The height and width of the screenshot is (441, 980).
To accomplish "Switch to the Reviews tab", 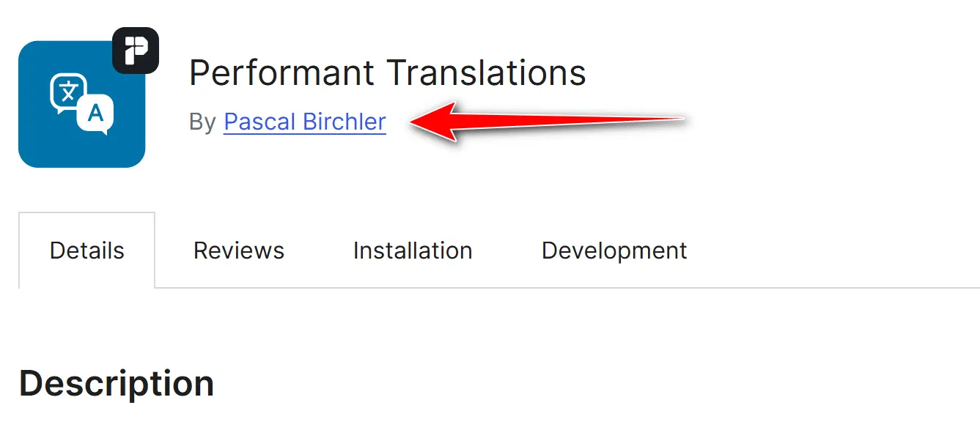I will tap(239, 250).
